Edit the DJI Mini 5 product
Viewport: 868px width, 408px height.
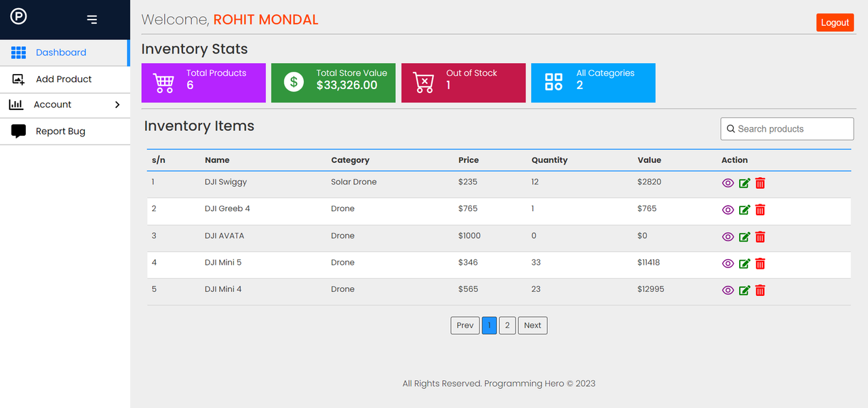click(x=745, y=263)
